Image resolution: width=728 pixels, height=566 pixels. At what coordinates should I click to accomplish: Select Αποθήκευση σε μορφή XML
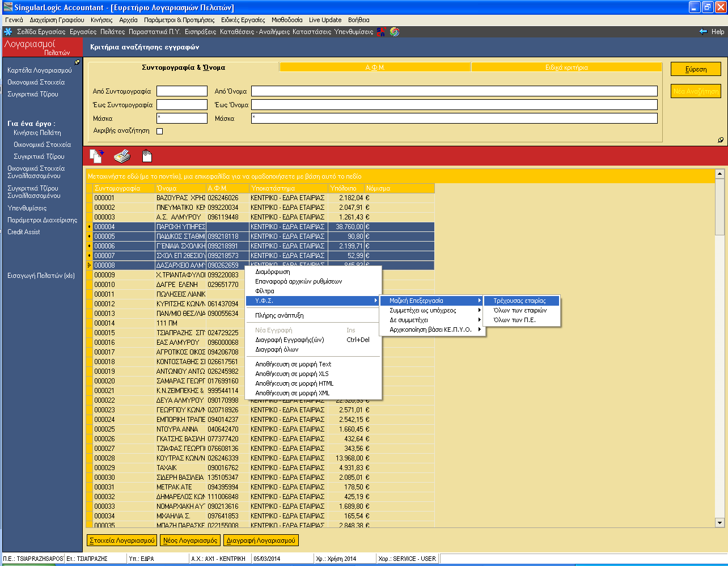coord(314,393)
